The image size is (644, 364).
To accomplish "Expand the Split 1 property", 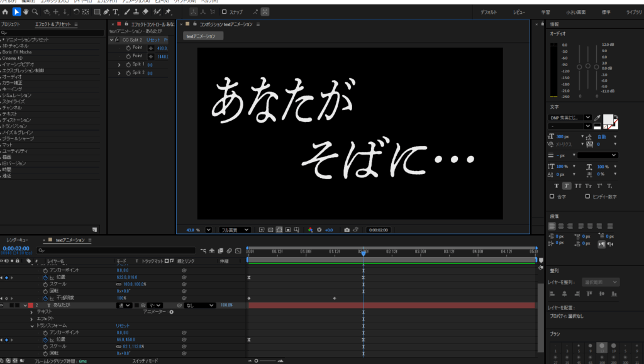I will (x=119, y=64).
